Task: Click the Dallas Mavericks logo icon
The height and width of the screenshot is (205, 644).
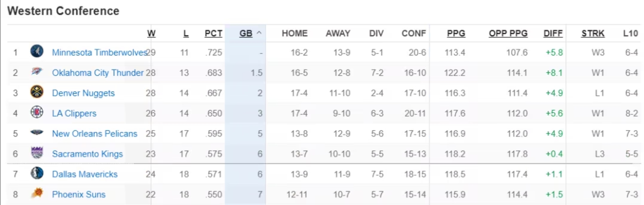Action: (x=37, y=173)
